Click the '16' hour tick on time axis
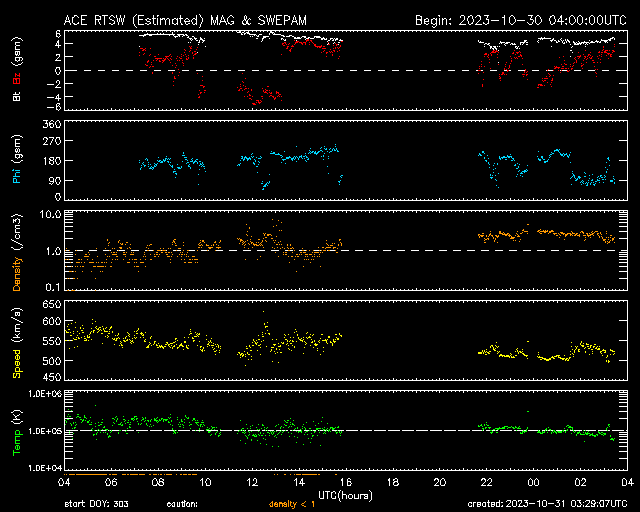Viewport: 640px width, 512px height. coord(346,482)
